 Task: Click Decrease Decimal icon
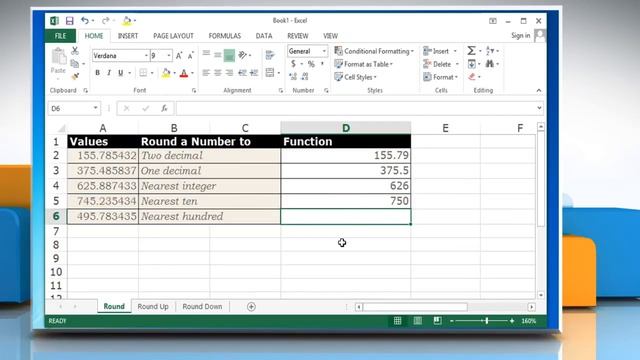click(x=305, y=76)
